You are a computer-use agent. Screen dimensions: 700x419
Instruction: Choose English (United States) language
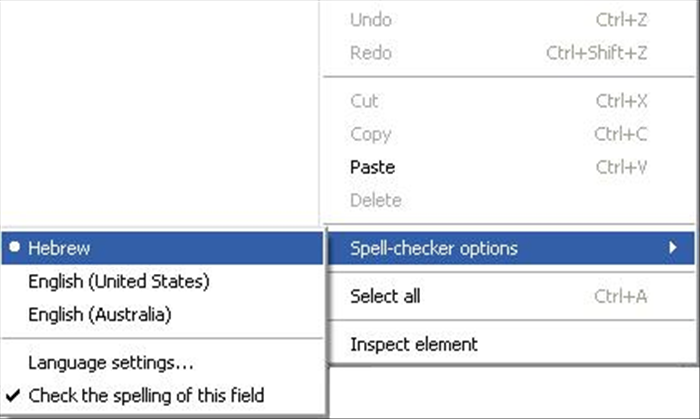pyautogui.click(x=118, y=281)
